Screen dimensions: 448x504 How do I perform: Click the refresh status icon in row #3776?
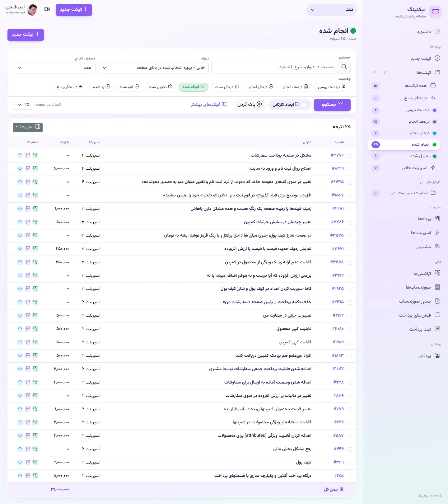pyautogui.click(x=20, y=155)
